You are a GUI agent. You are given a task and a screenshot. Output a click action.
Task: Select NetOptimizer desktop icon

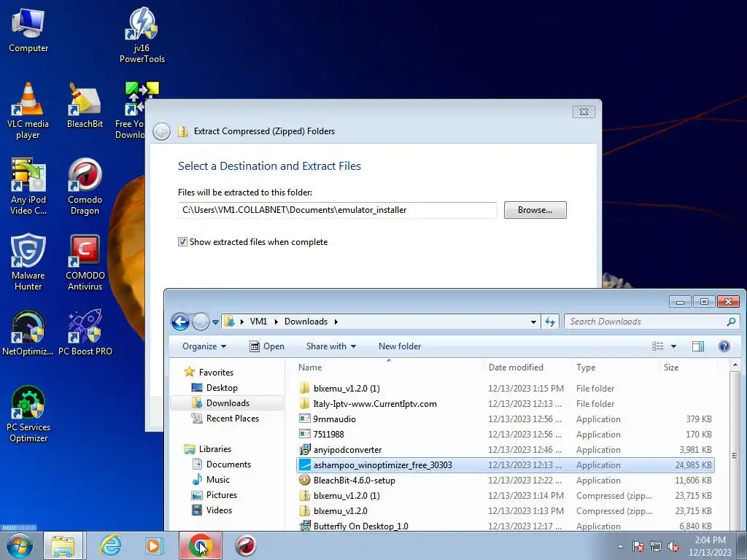[x=28, y=332]
